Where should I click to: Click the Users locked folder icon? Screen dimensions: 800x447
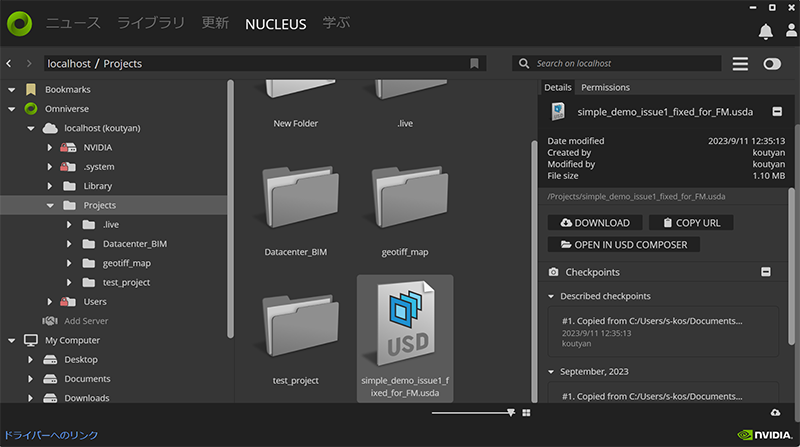coord(68,302)
